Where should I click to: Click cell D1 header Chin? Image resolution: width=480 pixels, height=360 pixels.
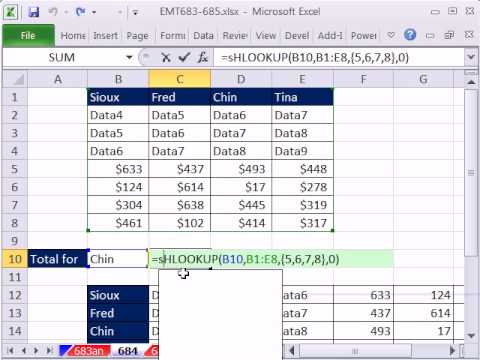241,97
